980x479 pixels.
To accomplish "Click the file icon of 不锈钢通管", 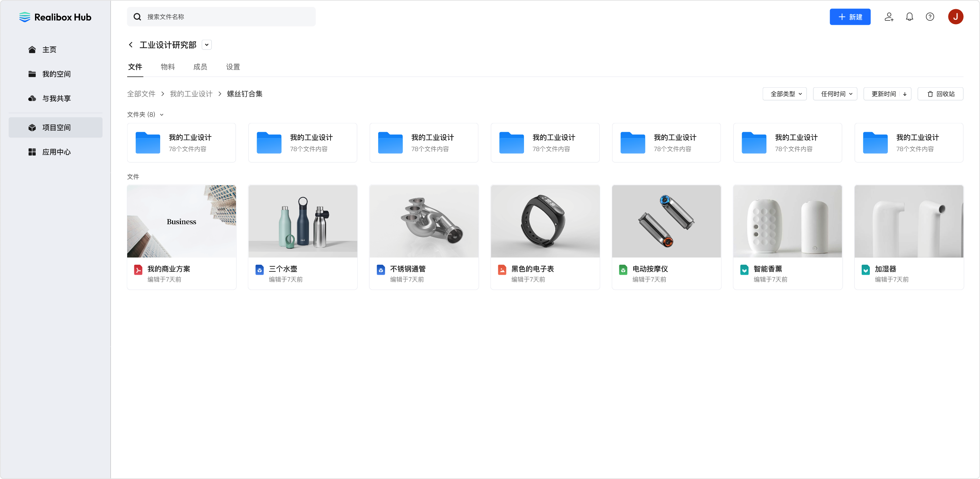I will point(381,270).
